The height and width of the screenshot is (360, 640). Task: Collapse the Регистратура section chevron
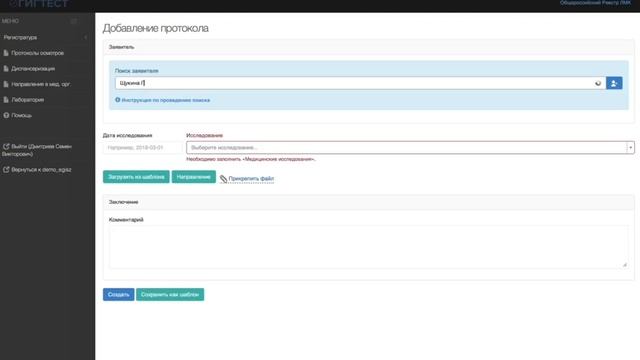86,37
